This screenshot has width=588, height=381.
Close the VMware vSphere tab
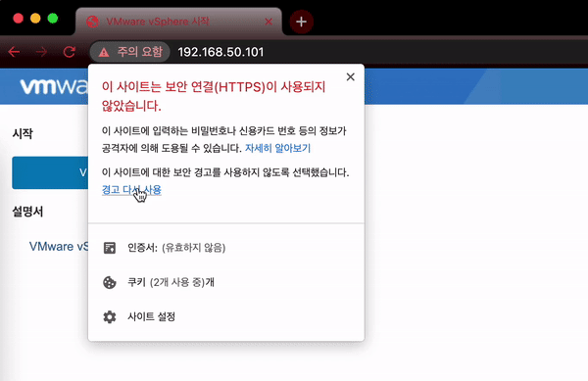tap(269, 22)
